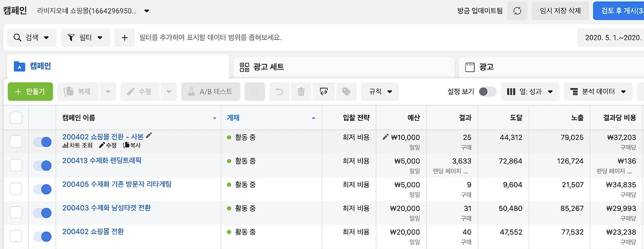This screenshot has height=249, width=644.
Task: Toggle campaign 200402 쇼핑몰 전환 - 사본 switch
Action: (x=42, y=142)
